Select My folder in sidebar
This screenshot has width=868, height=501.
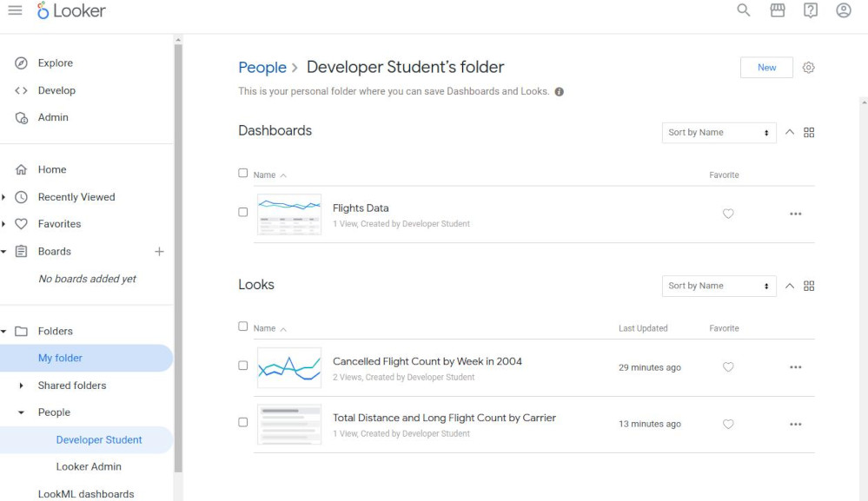tap(87, 359)
